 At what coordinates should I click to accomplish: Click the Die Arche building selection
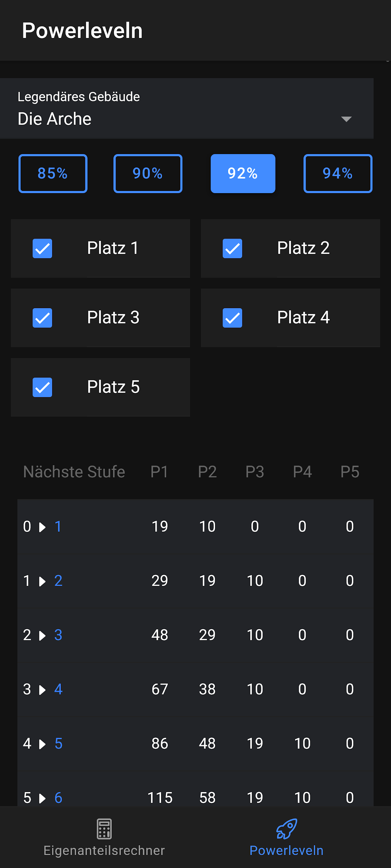point(54,119)
